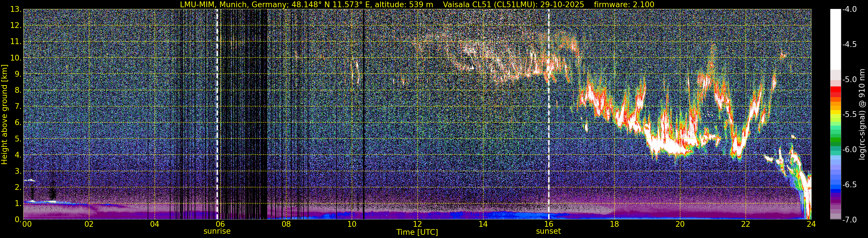
Task: Click the white dashed sunrise marker line
Action: 217,114
